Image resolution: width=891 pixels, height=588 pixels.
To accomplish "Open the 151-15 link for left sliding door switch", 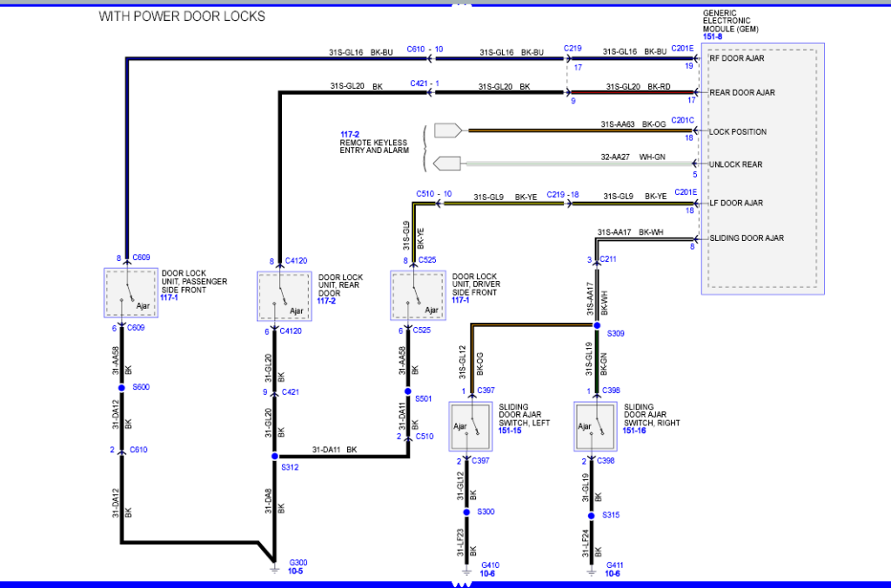I will [510, 431].
